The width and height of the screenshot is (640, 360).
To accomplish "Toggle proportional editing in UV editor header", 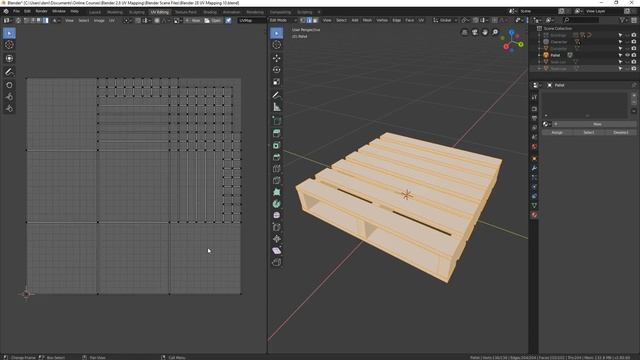I will (157, 20).
